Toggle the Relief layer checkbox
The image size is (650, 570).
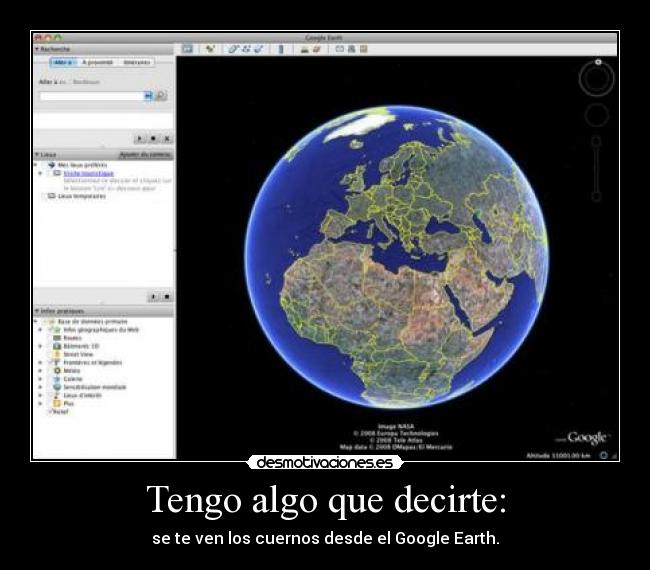(x=50, y=411)
